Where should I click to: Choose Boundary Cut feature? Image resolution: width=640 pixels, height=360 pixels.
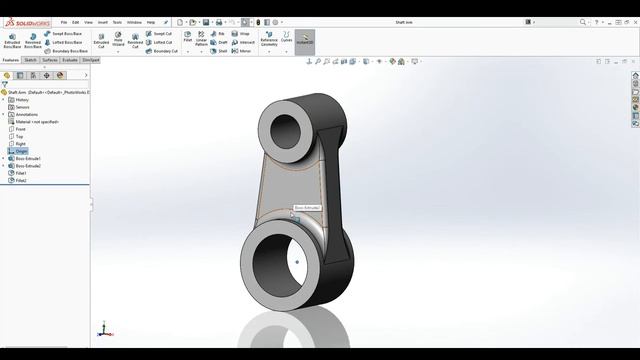(x=162, y=51)
